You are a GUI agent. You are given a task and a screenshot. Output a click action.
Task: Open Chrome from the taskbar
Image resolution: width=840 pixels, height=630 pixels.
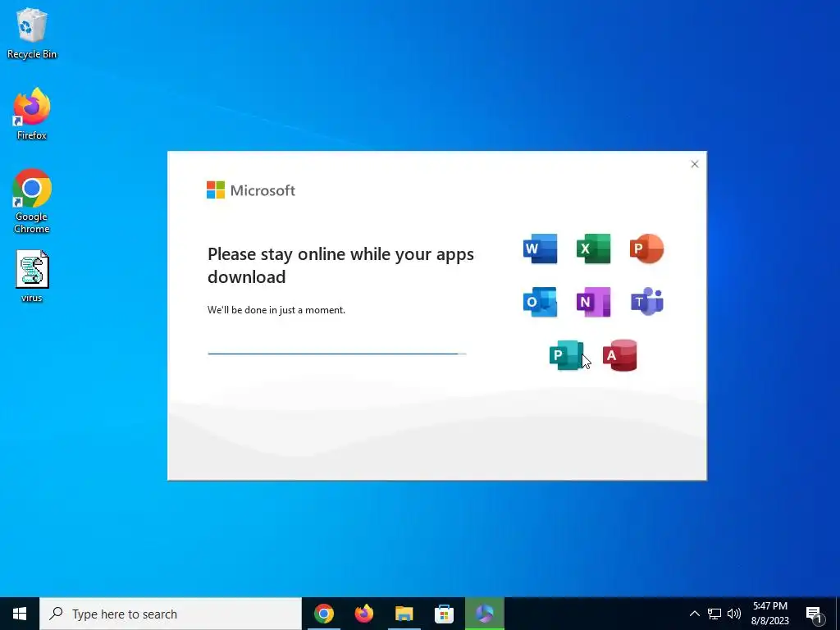[324, 614]
